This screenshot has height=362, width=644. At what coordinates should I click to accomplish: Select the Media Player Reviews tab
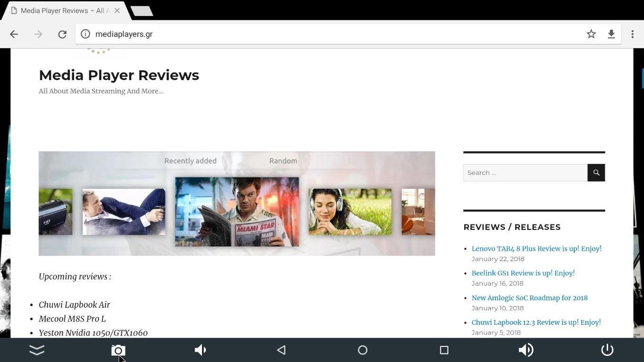pos(65,10)
